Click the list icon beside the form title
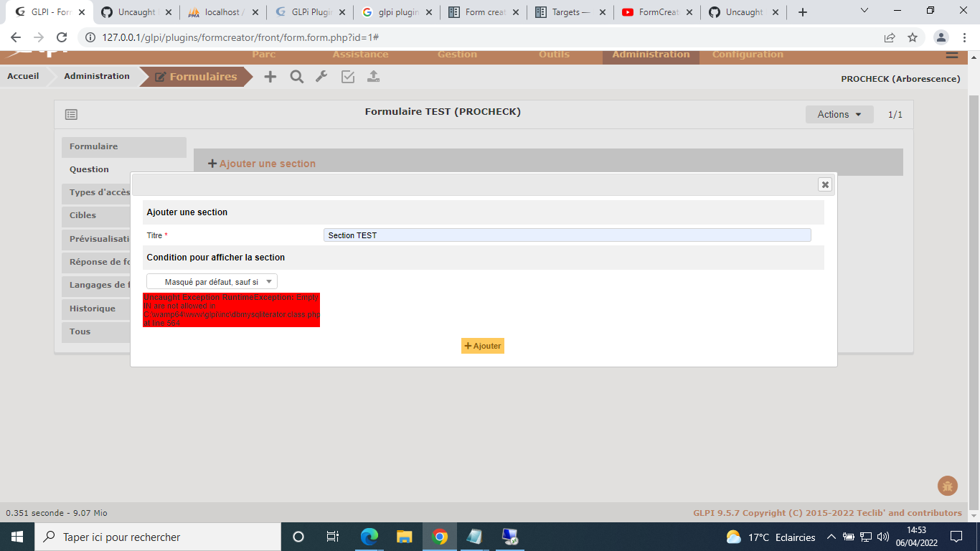 click(70, 113)
